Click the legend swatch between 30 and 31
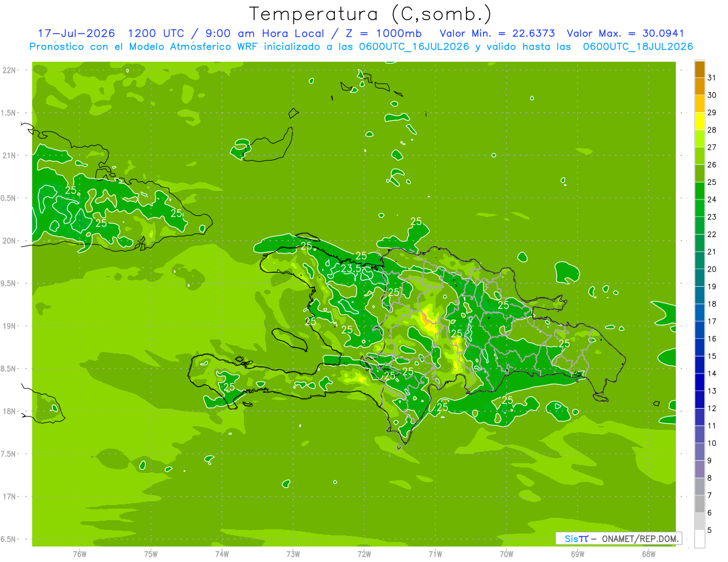The image size is (728, 562). tap(699, 86)
